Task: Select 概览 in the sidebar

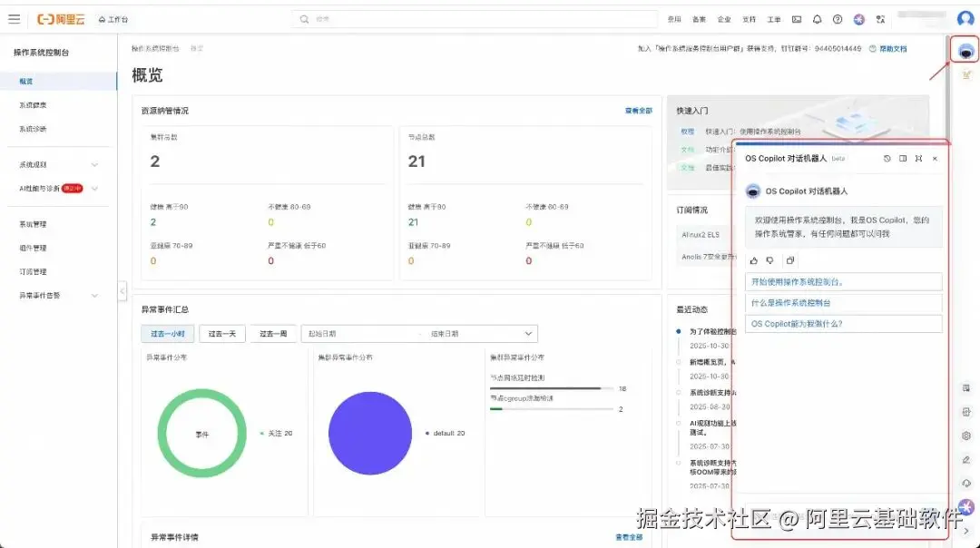Action: 58,82
